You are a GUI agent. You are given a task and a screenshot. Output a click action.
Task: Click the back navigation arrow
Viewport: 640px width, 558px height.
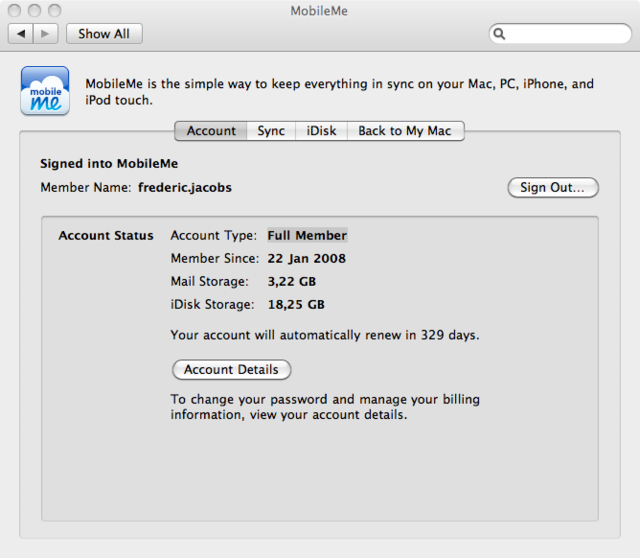(21, 34)
